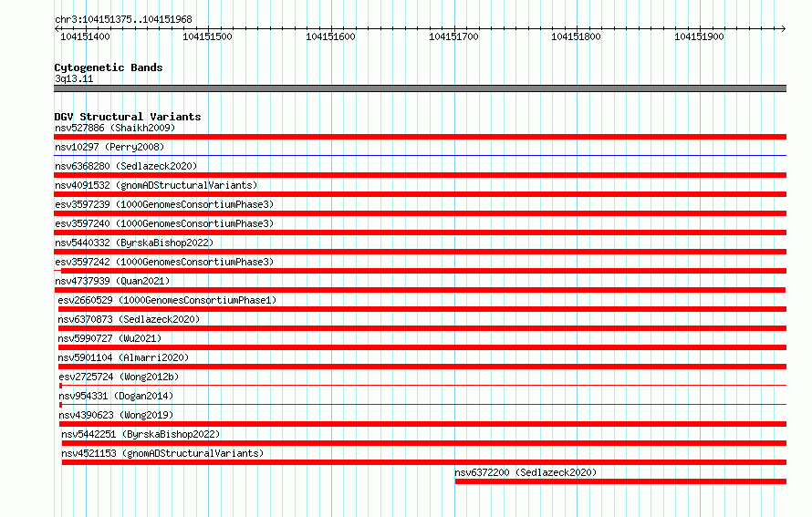812x517 pixels.
Task: Click nsv6372200 (Sedlazeck2020) label
Action: 526,472
